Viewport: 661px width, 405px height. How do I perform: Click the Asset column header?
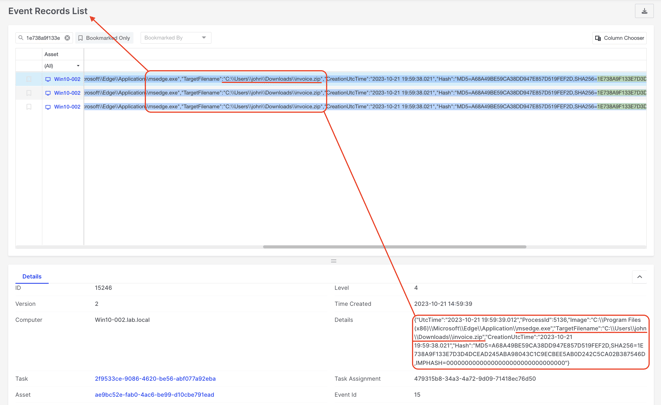(51, 54)
